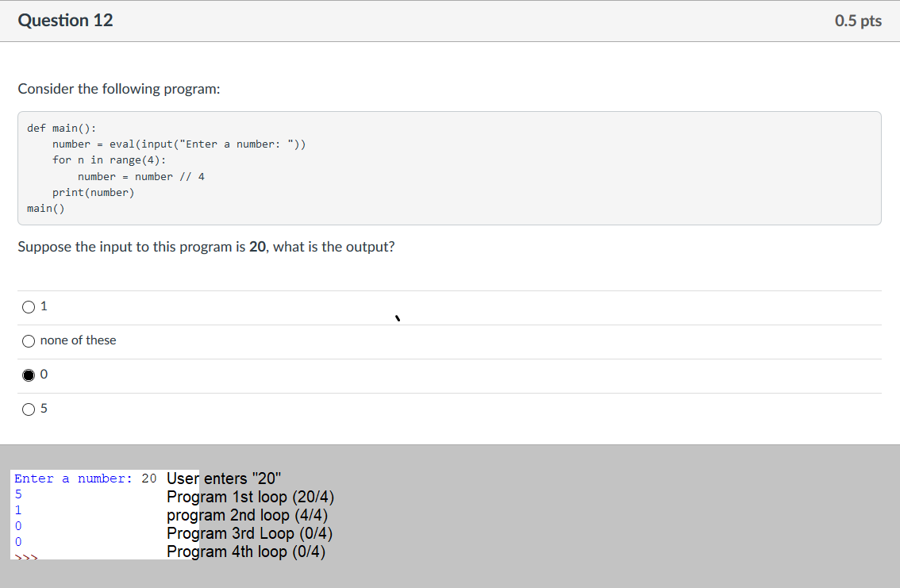Choose the 'none of these' radio button
Image resolution: width=900 pixels, height=588 pixels.
point(29,340)
